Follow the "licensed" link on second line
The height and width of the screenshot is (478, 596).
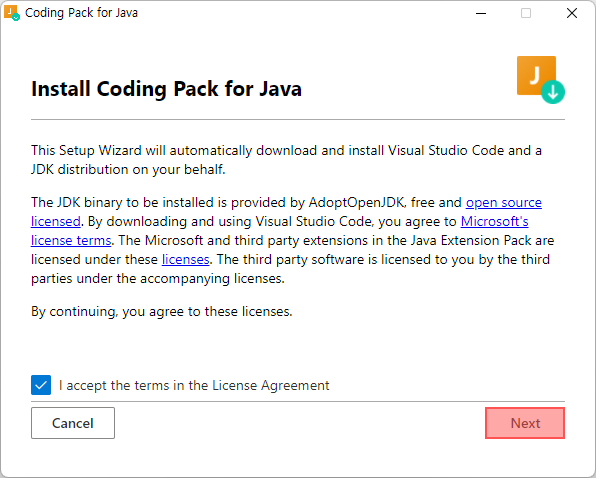click(x=56, y=221)
